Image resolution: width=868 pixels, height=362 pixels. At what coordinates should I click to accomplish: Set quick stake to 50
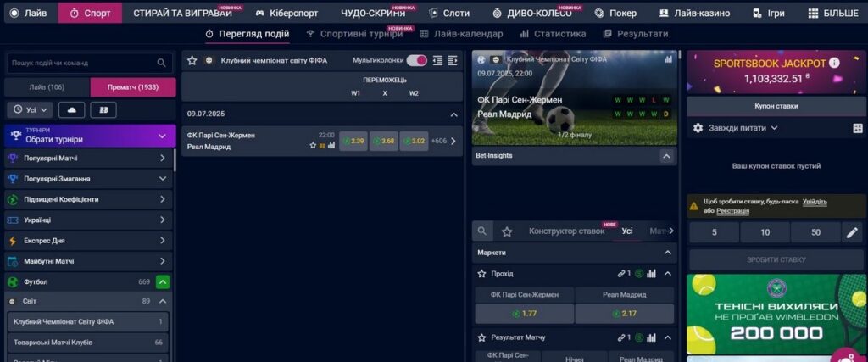(x=815, y=232)
